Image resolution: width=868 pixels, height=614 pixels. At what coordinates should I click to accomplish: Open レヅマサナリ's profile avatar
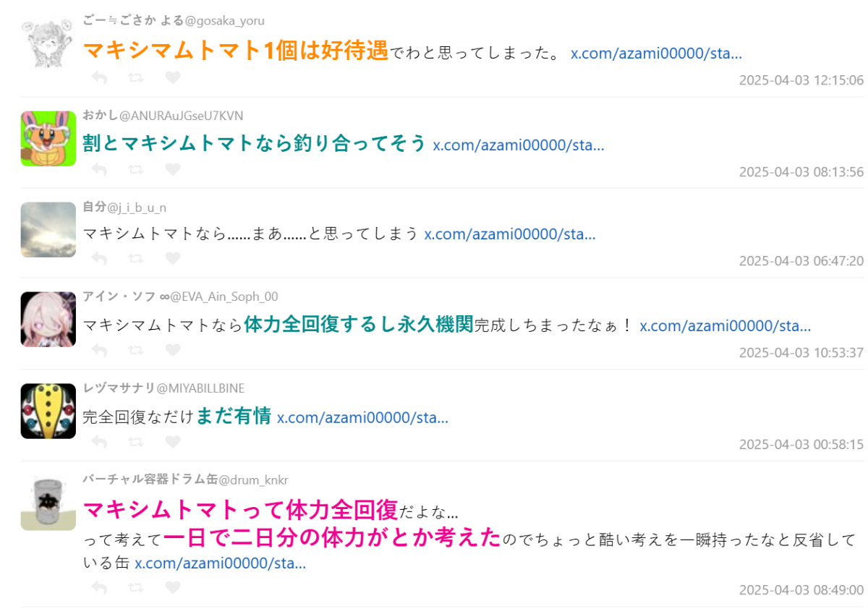[x=48, y=411]
